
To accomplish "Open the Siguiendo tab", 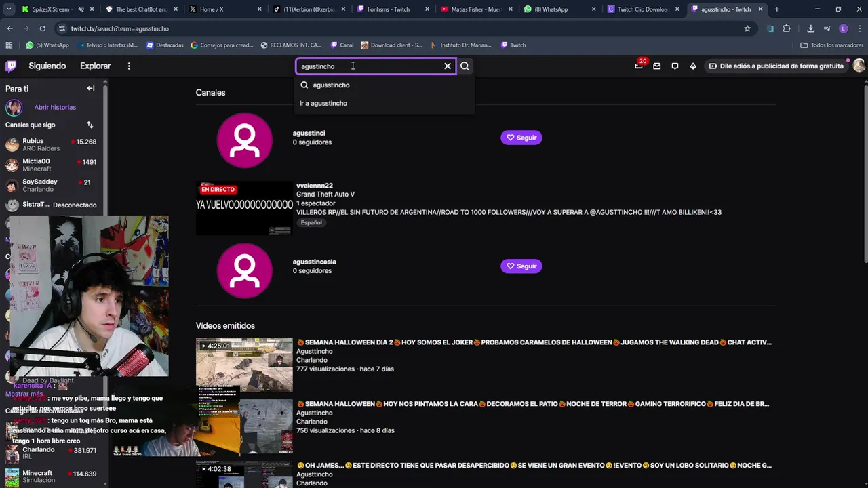I will 47,66.
